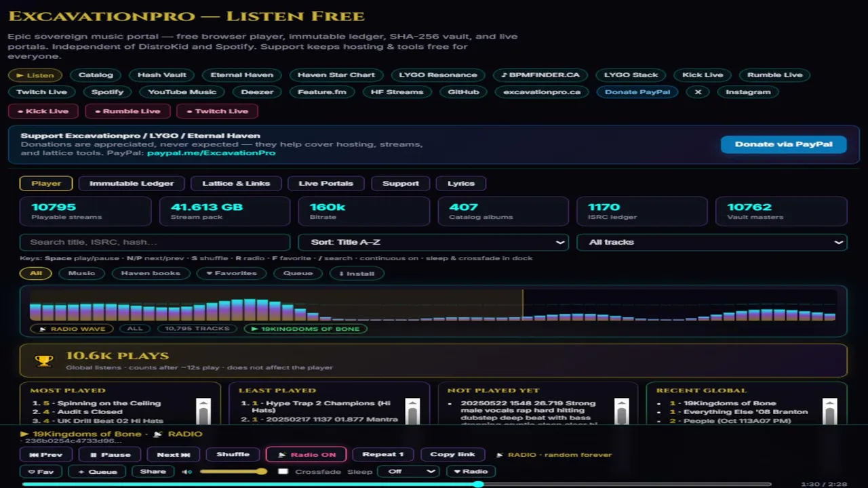Open the X social link
Image resolution: width=868 pixels, height=488 pixels.
point(698,92)
